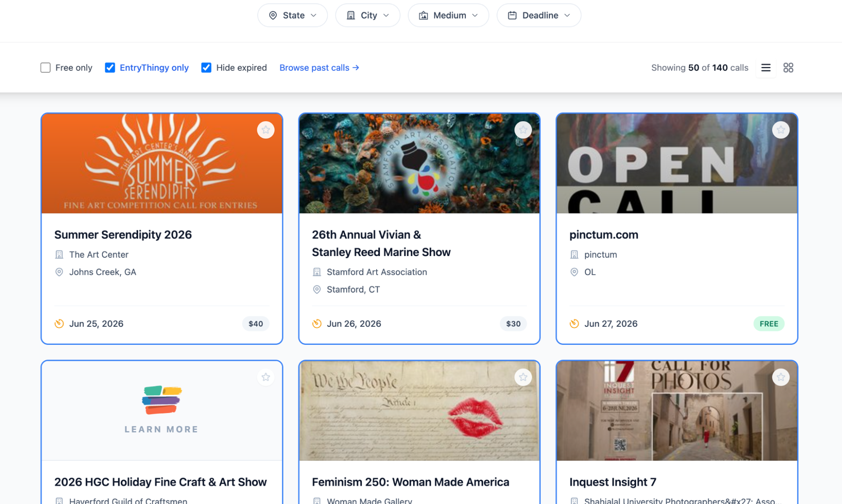Favorite the HGC Holiday Fine Craft card star
Image resolution: width=842 pixels, height=504 pixels.
tap(266, 377)
